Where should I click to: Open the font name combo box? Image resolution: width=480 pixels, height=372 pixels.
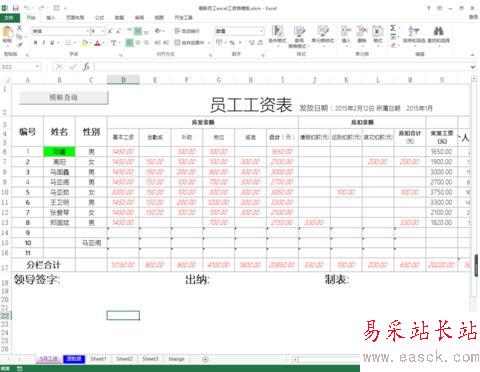tap(61, 31)
